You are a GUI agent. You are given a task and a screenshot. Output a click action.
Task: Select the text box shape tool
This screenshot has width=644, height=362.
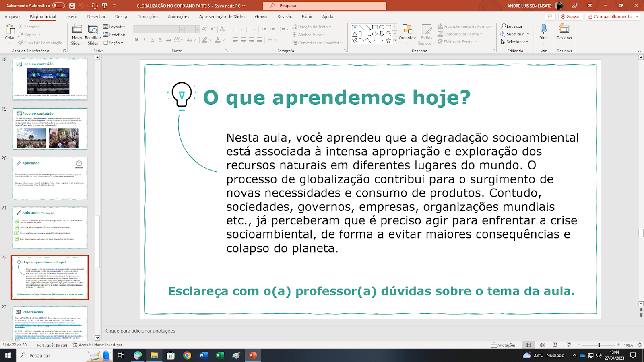pyautogui.click(x=355, y=27)
